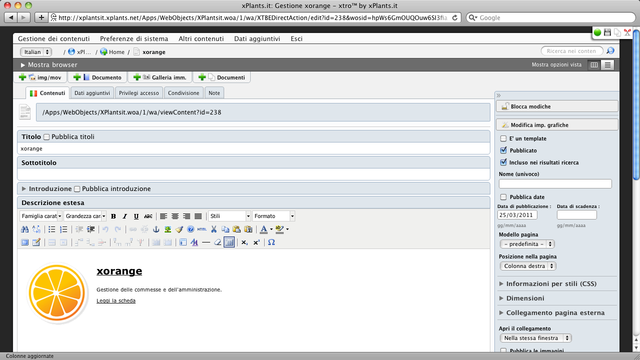
Task: Toggle bold formatting in editor
Action: (113, 216)
